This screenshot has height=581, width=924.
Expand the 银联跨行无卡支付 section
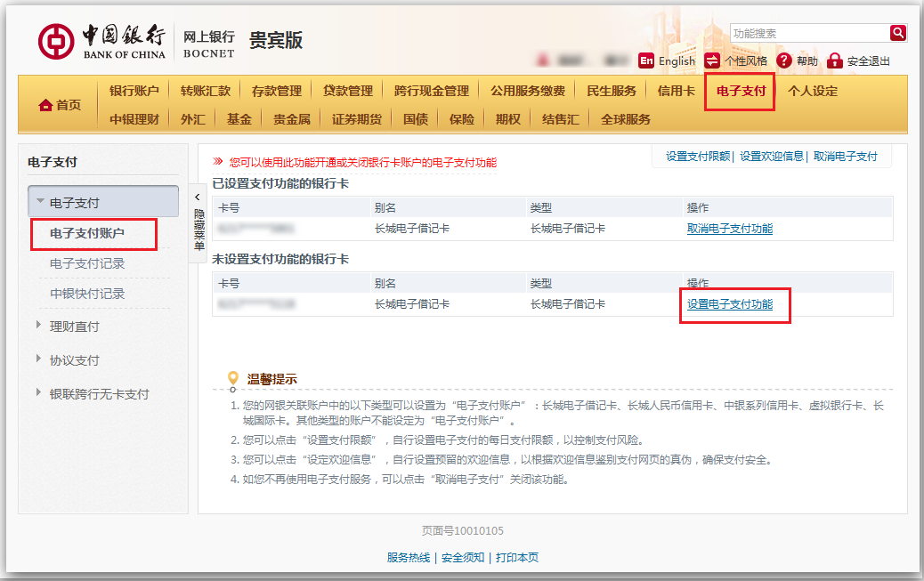tap(39, 393)
